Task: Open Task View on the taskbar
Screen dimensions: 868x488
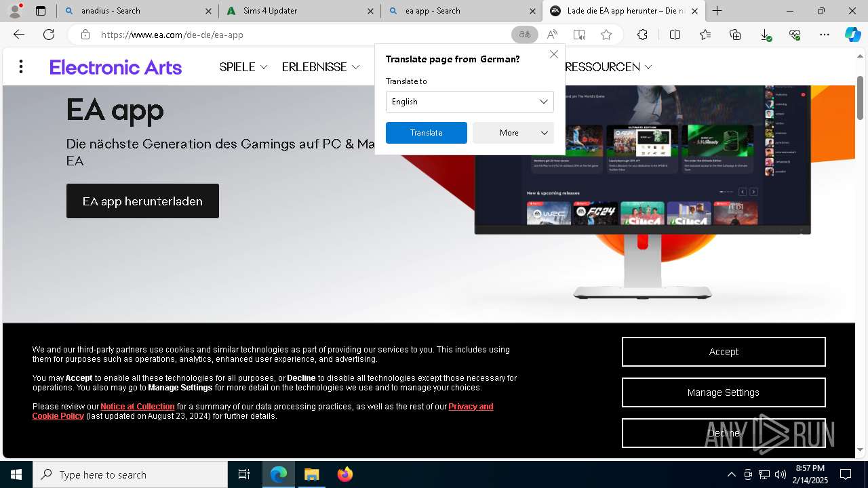Action: [x=244, y=474]
